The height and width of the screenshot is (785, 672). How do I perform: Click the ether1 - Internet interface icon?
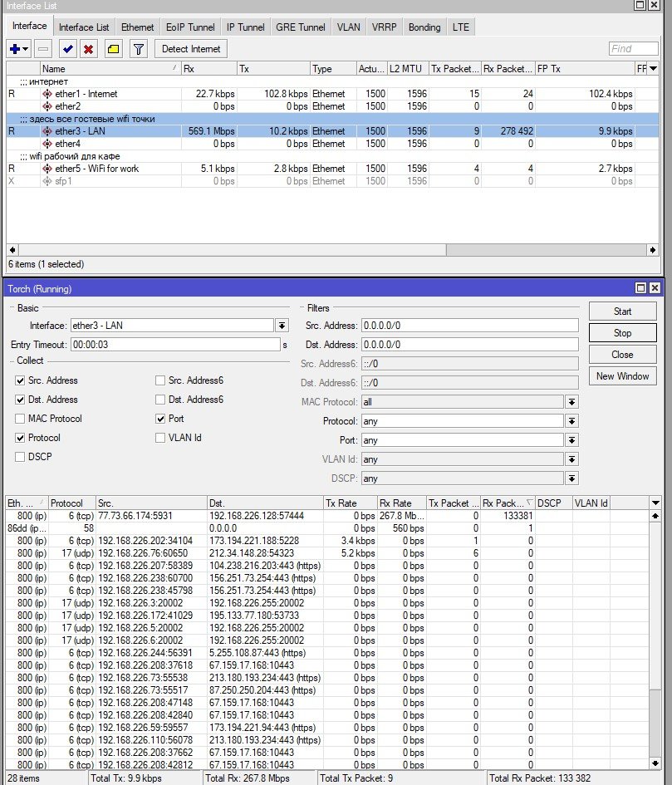pos(47,94)
